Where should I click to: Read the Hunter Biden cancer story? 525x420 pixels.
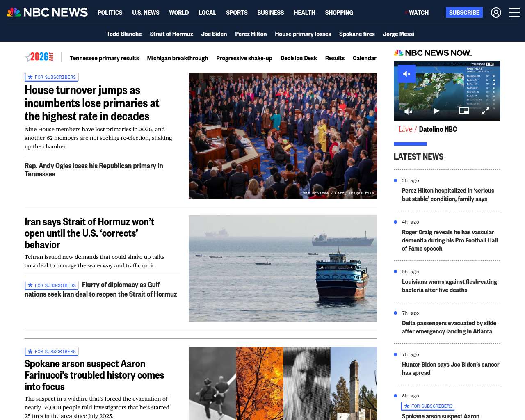[x=451, y=369]
